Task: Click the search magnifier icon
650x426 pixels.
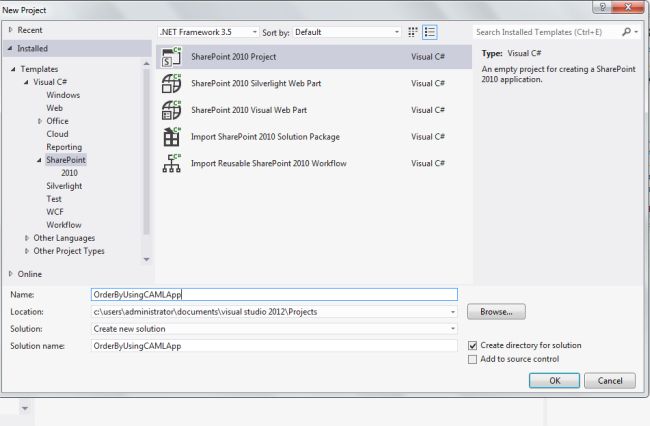Action: click(x=626, y=32)
